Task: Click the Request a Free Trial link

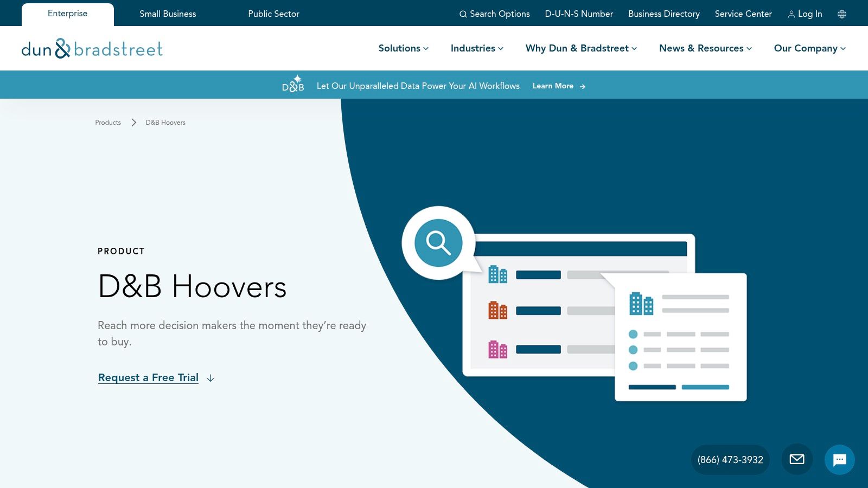Action: (x=148, y=377)
